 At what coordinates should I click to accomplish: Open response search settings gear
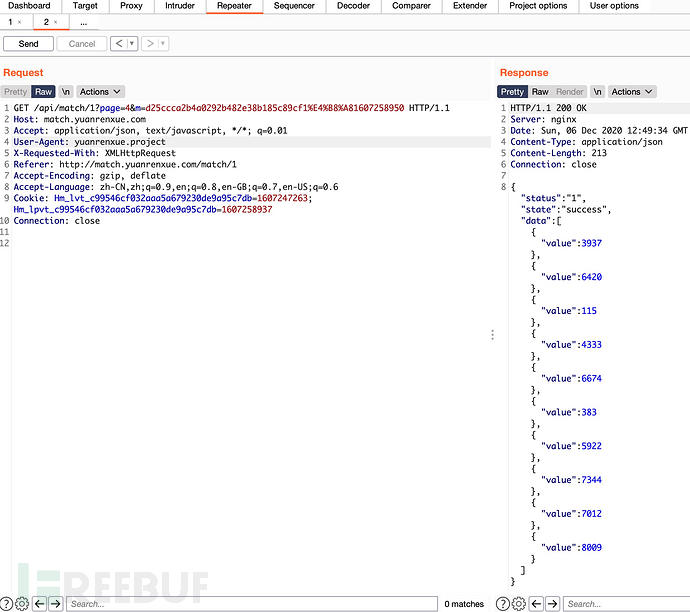[x=518, y=603]
